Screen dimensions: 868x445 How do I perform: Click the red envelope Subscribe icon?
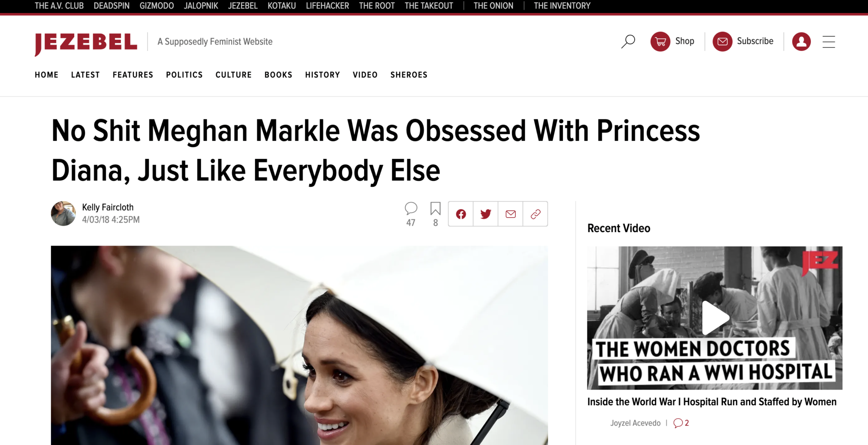point(722,41)
